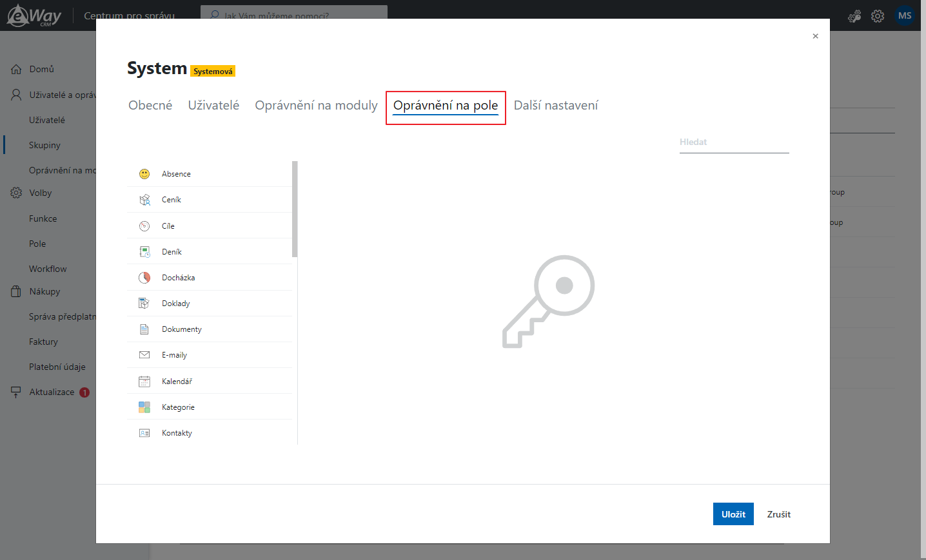Click the E-maily envelope icon
The height and width of the screenshot is (560, 926).
(144, 355)
